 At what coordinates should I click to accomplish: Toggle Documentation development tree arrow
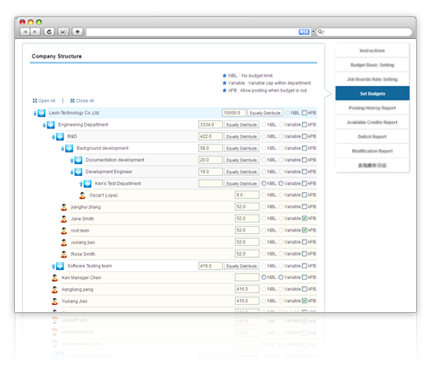(72, 161)
